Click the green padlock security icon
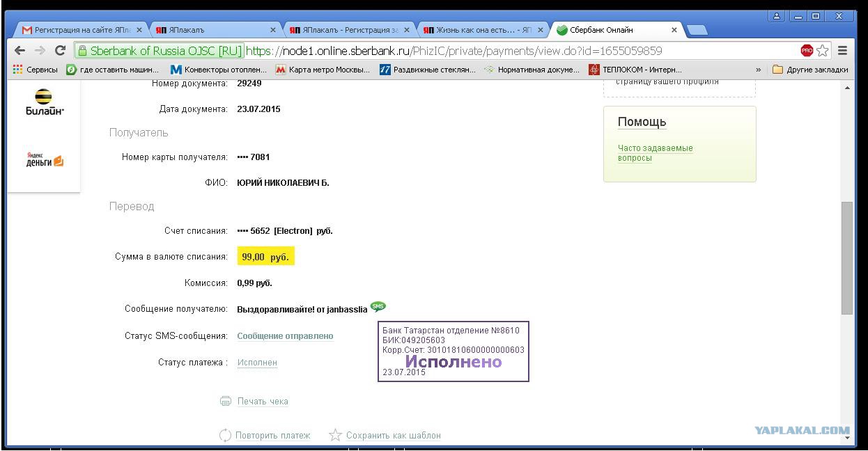This screenshot has height=451, width=868. (x=82, y=51)
